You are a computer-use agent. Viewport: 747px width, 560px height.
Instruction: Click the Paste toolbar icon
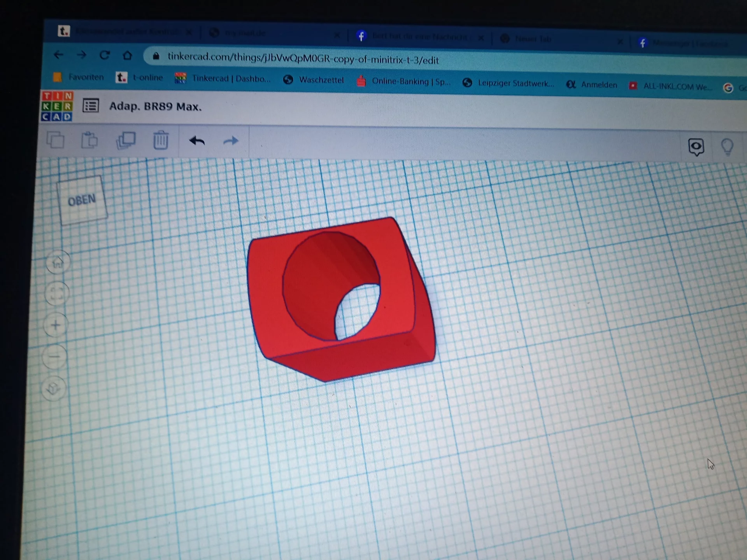89,140
